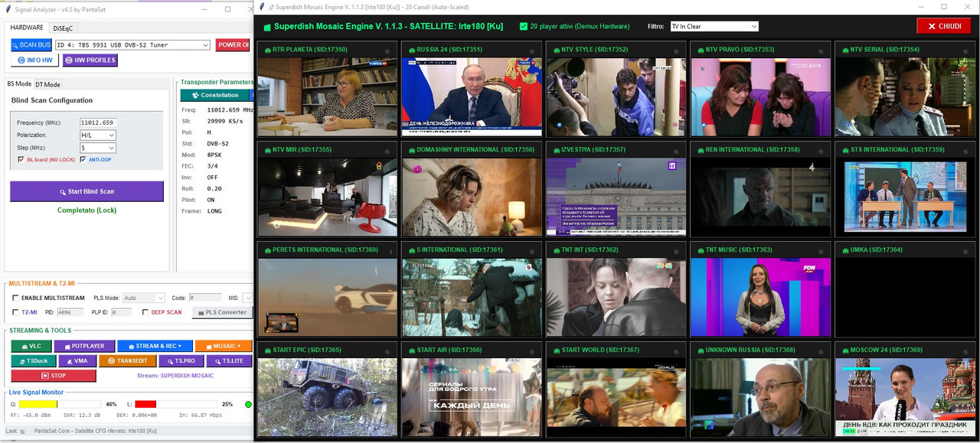
Task: Click the small round icon on the IZVESTIYA tile
Action: pyautogui.click(x=676, y=151)
